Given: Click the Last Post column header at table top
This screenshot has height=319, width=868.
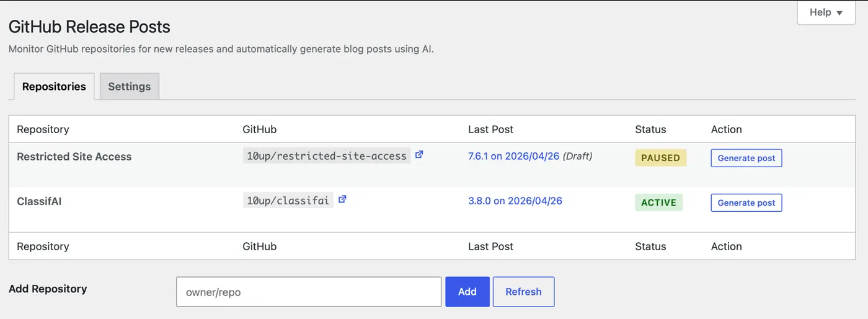Looking at the screenshot, I should (x=491, y=129).
